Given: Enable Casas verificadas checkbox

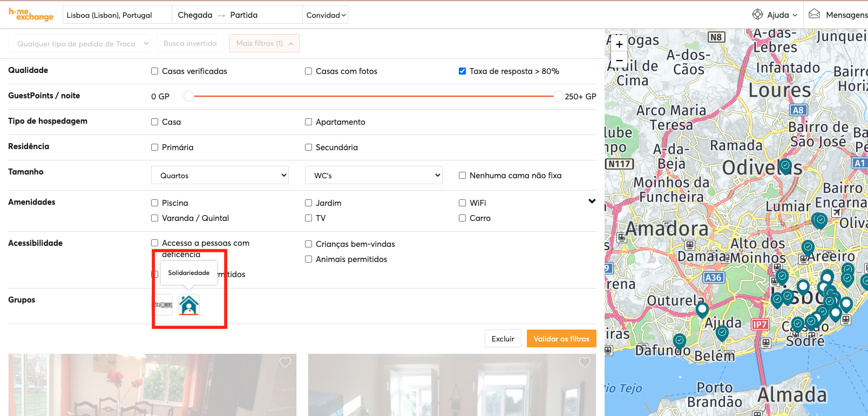Looking at the screenshot, I should (155, 71).
